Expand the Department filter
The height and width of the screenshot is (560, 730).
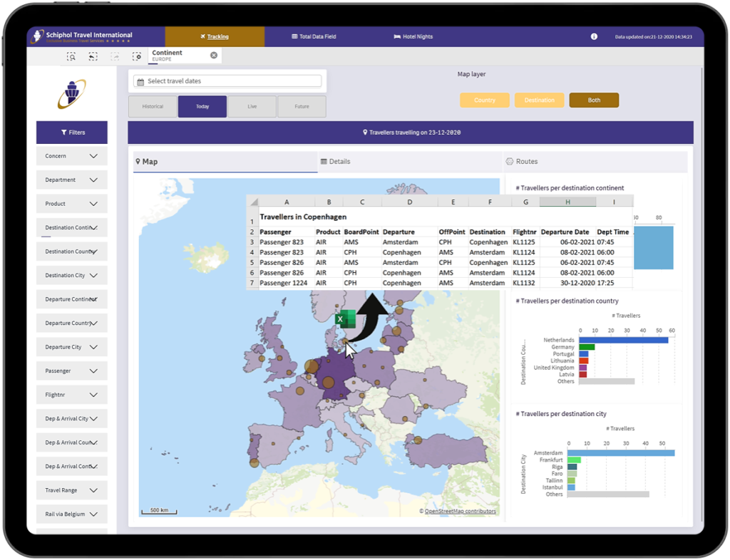pyautogui.click(x=72, y=180)
